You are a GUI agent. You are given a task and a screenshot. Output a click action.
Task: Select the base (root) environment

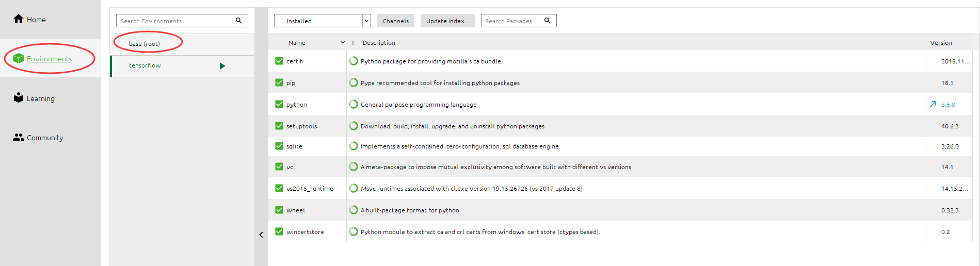pos(144,44)
